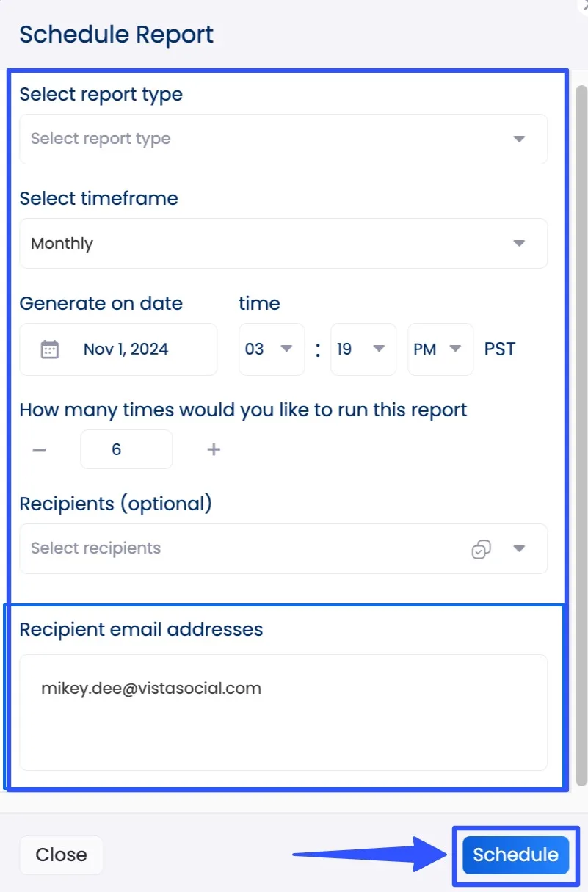This screenshot has height=892, width=588.
Task: Click the timeframe dropdown caret icon
Action: pyautogui.click(x=519, y=244)
